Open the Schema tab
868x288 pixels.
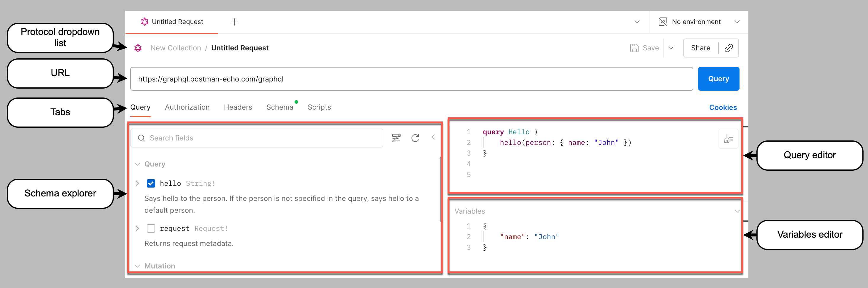(x=280, y=107)
